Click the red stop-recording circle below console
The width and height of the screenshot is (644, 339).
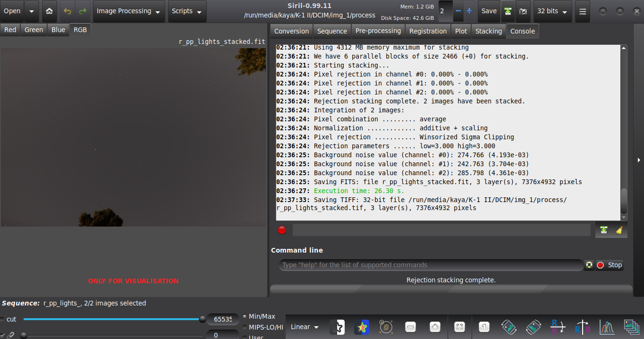[x=282, y=230]
